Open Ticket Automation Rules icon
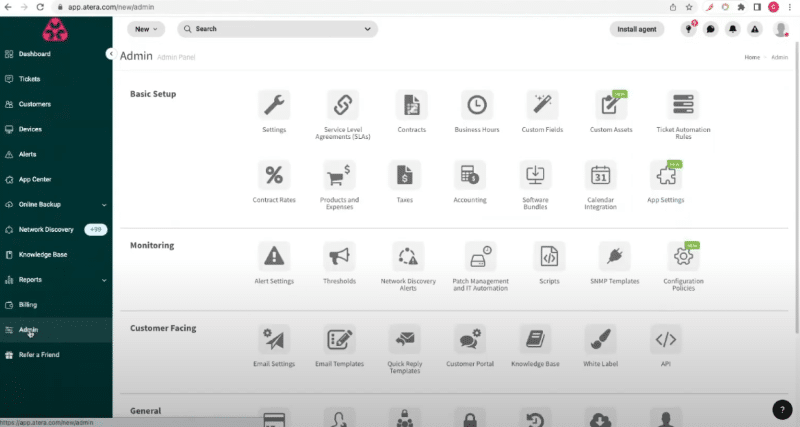 pos(683,105)
